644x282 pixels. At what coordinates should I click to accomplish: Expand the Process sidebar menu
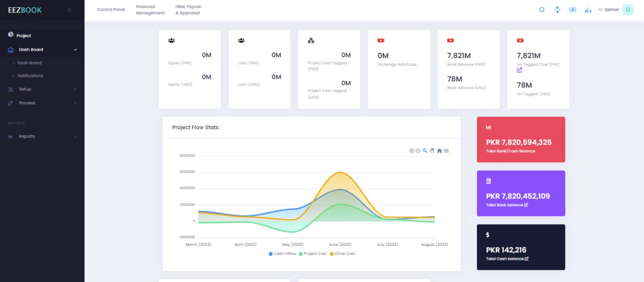[27, 103]
